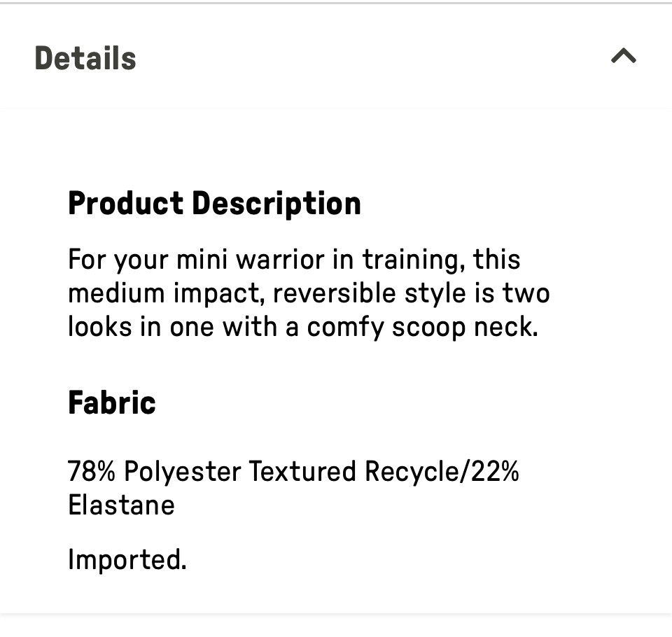Click the word 'Polyester' in fabric composition
Screen dimensions: 672x637
point(183,472)
